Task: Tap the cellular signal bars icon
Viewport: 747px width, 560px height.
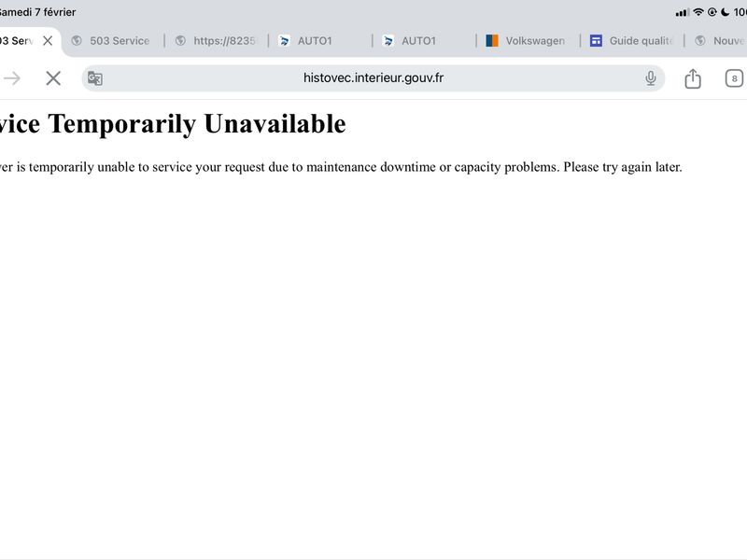Action: click(682, 12)
